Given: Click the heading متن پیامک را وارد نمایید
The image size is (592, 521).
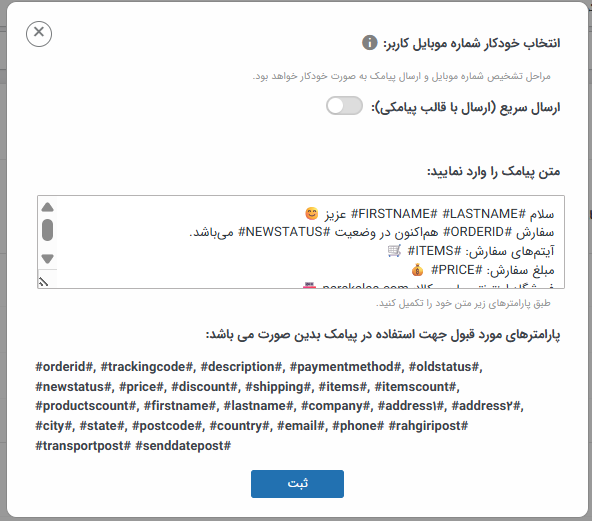Looking at the screenshot, I should pyautogui.click(x=493, y=171).
